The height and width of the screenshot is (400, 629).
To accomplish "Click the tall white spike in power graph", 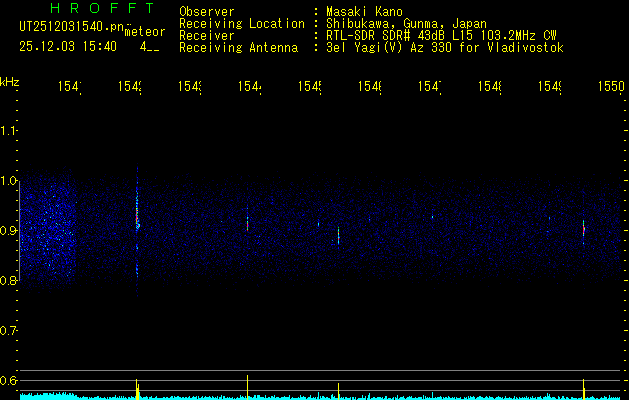I will point(247,384).
